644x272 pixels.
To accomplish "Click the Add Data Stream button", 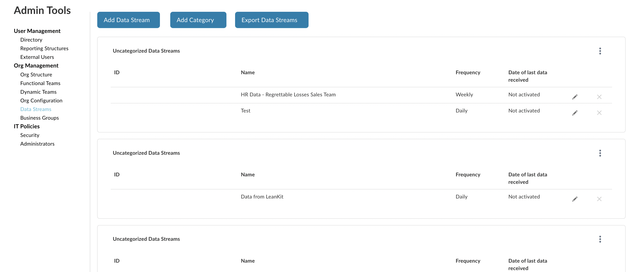I will coord(128,20).
